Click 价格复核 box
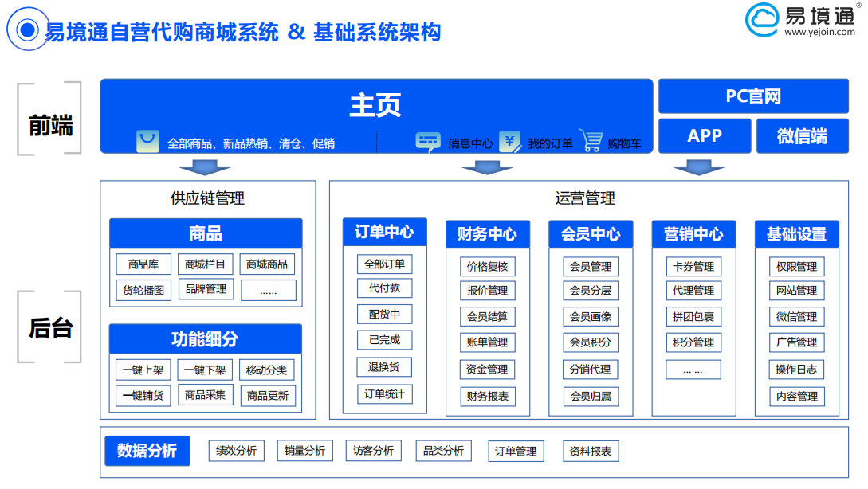Viewport: 868px width, 489px height. (488, 267)
